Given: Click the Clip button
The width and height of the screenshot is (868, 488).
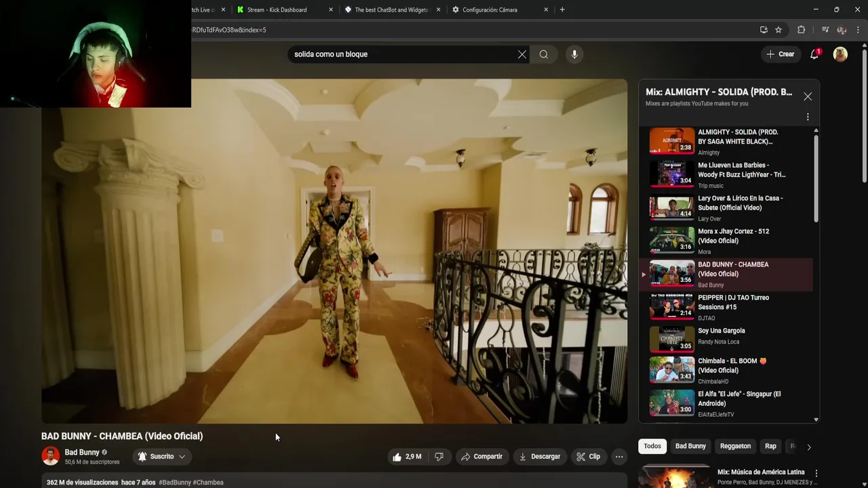Looking at the screenshot, I should pos(588,457).
